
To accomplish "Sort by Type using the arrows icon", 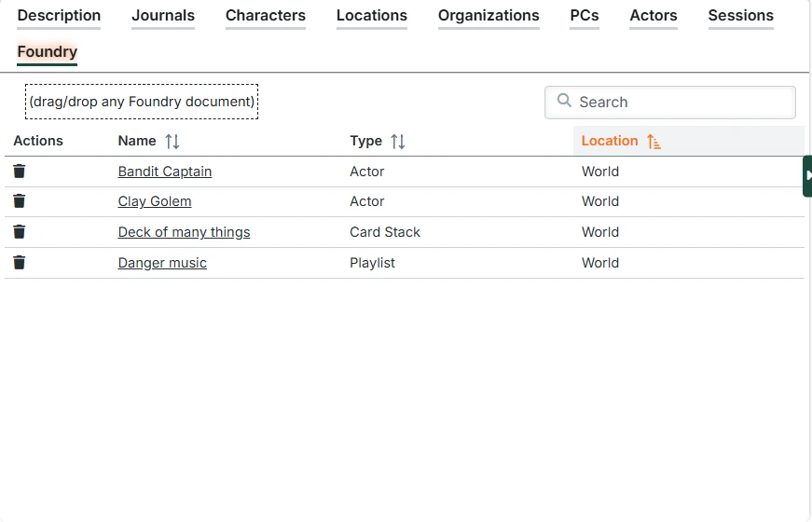I will 398,142.
